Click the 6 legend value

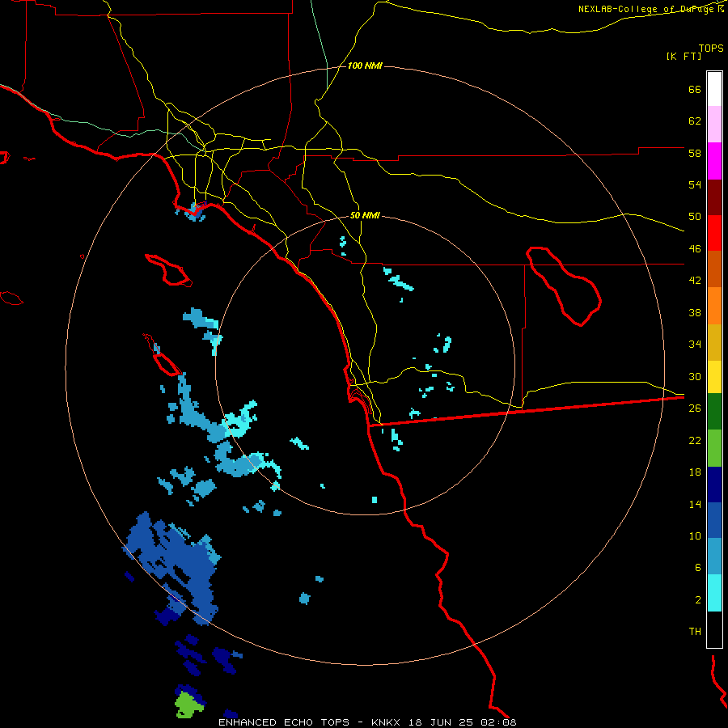[698, 568]
